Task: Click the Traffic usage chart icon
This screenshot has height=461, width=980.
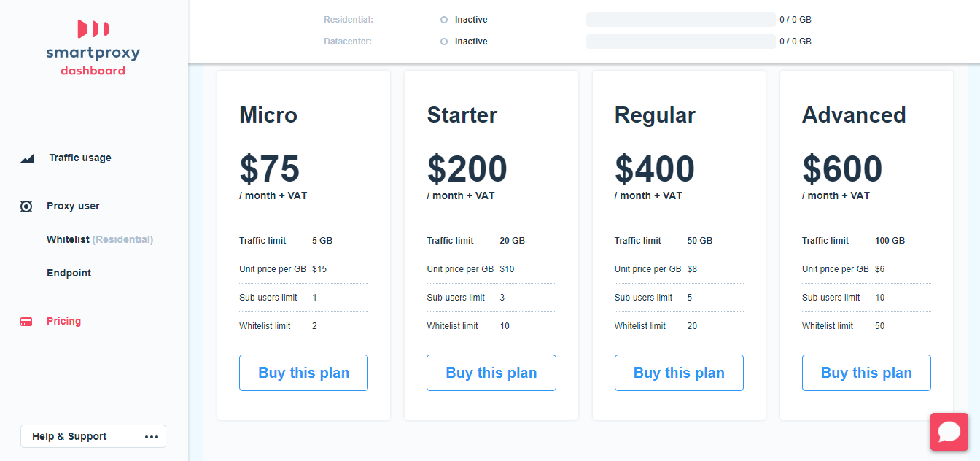Action: (26, 158)
